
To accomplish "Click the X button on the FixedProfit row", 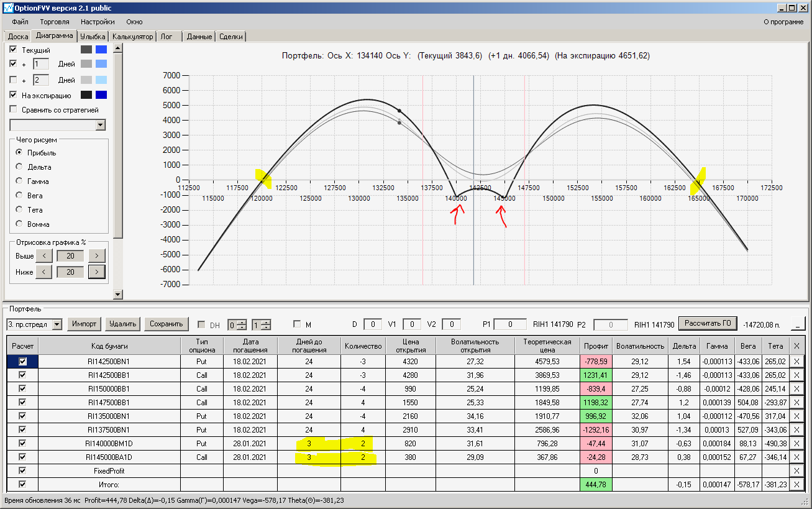I will tap(797, 470).
